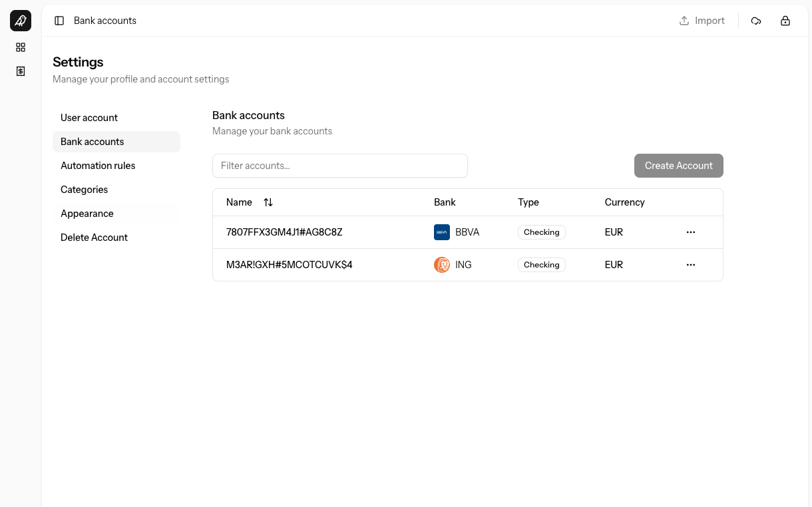Sort accounts by Name column arrows
Image resolution: width=812 pixels, height=507 pixels.
pos(268,202)
